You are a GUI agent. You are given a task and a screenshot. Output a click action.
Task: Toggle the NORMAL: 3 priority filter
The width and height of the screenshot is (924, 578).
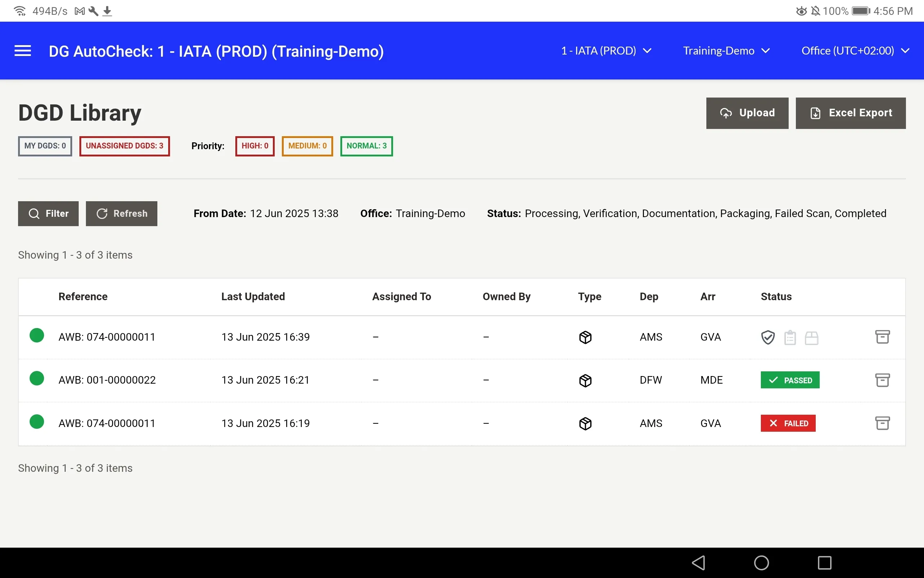click(x=367, y=146)
